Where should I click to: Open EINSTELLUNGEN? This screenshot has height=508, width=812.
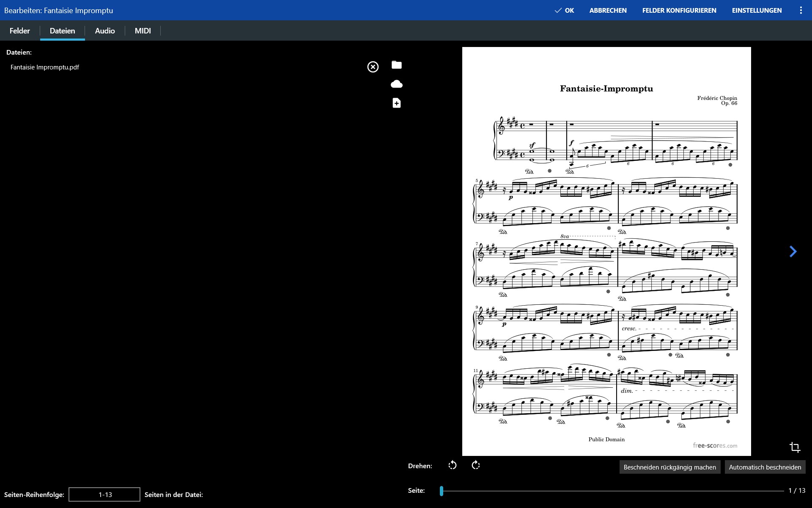(x=757, y=10)
